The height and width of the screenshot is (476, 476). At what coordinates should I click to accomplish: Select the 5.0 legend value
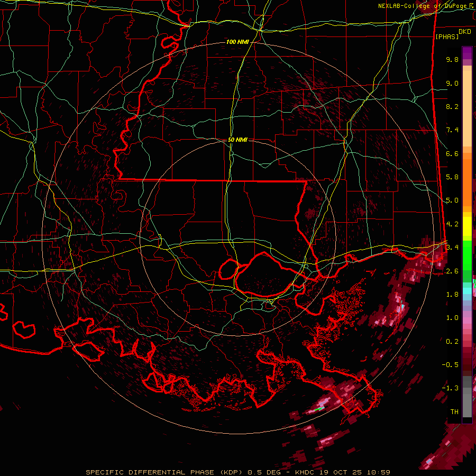[x=452, y=200]
